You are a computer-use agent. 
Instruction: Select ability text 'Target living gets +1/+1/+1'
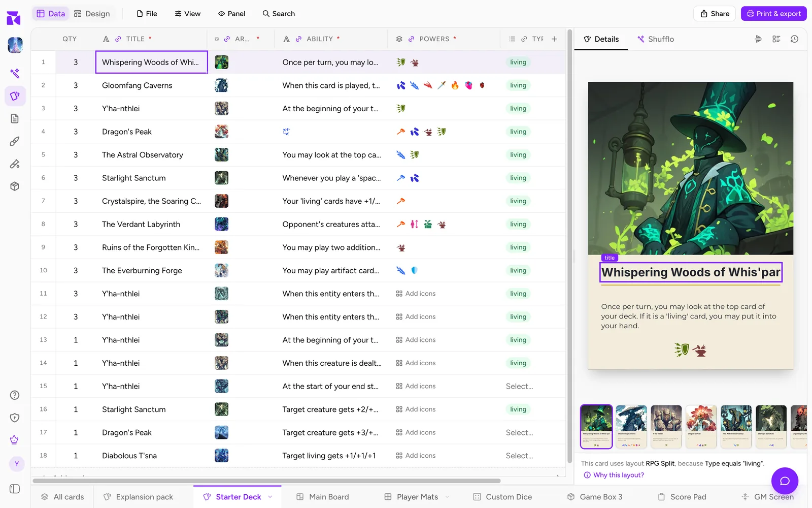point(329,456)
